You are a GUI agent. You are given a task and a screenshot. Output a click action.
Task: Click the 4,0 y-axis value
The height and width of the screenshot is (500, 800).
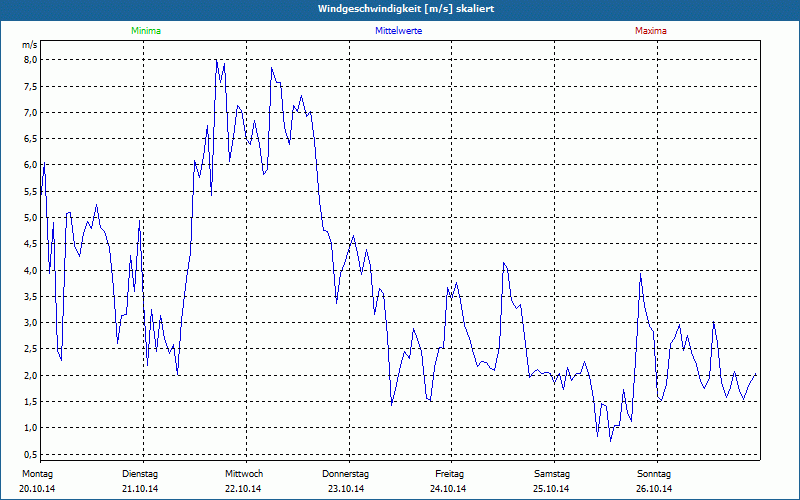[31, 270]
